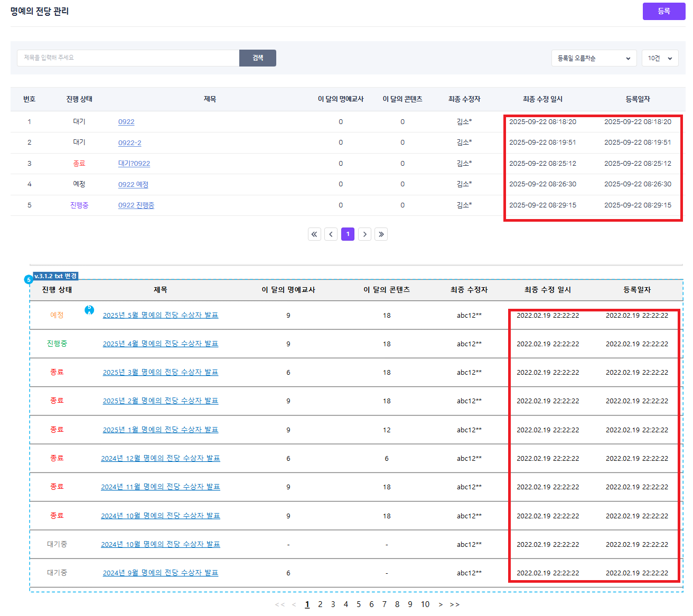Open the 0922-2 title link
This screenshot has height=616, width=693.
(x=129, y=143)
